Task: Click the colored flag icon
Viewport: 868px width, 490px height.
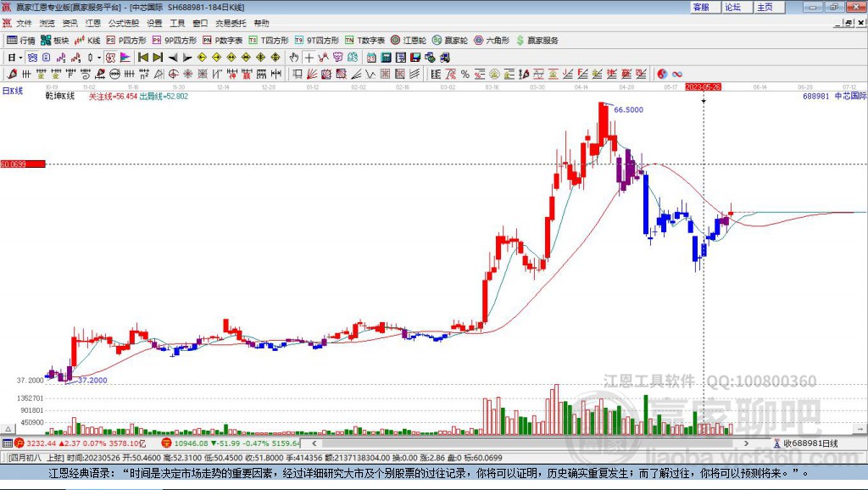Action: pos(125,58)
